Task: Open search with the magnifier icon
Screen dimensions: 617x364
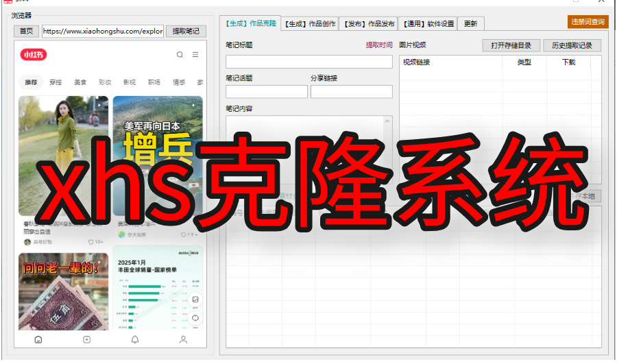Action: click(x=180, y=55)
